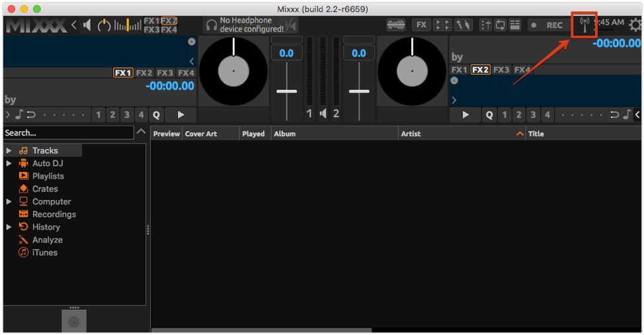This screenshot has width=644, height=335.
Task: Maximize library view icon
Action: click(514, 25)
